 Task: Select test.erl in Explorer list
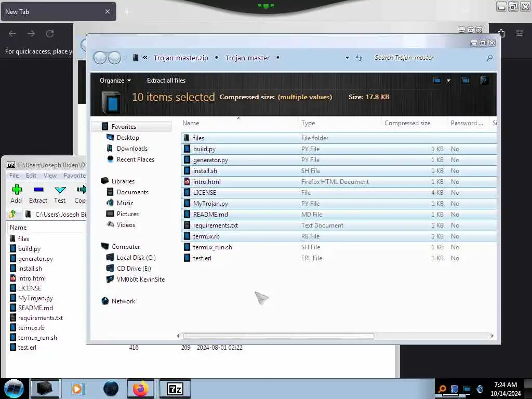coord(338,258)
